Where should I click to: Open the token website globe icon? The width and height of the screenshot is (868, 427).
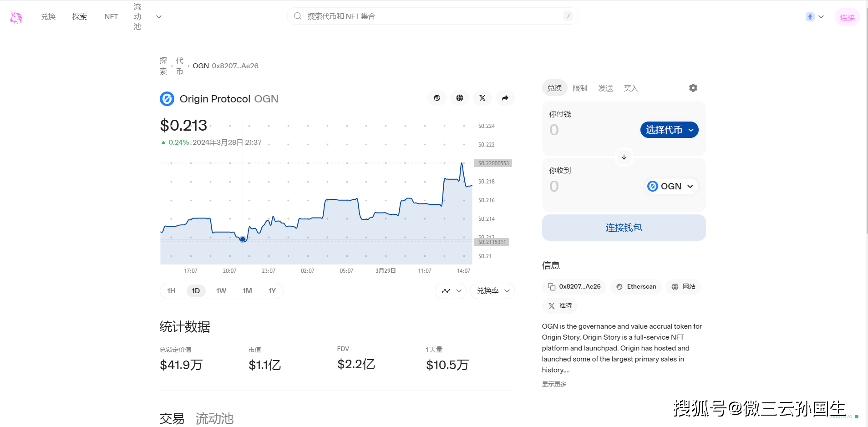click(x=460, y=98)
